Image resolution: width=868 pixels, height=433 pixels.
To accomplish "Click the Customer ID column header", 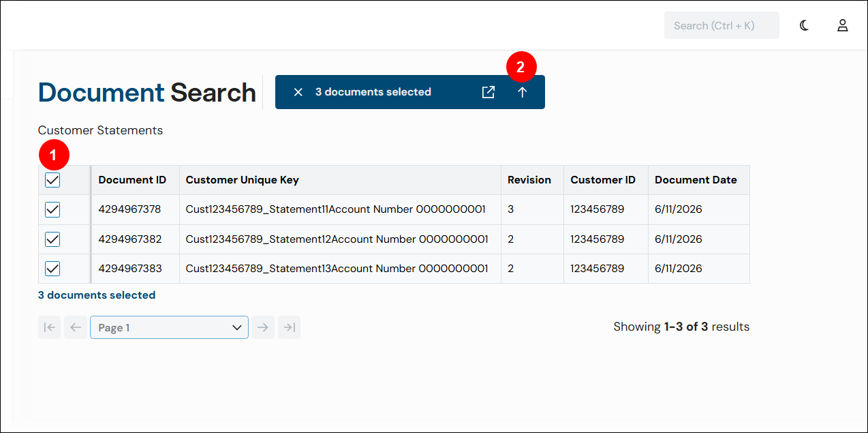I will 606,180.
